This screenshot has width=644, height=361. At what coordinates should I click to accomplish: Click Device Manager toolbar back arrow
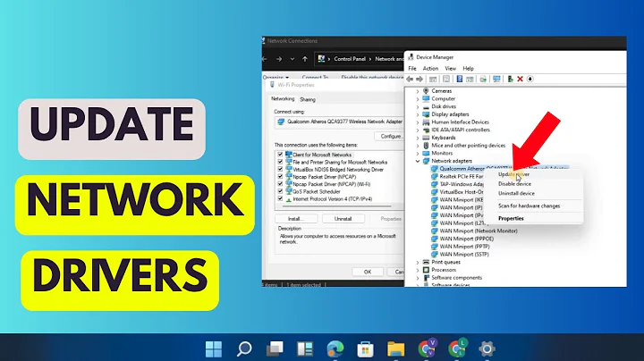tap(410, 79)
